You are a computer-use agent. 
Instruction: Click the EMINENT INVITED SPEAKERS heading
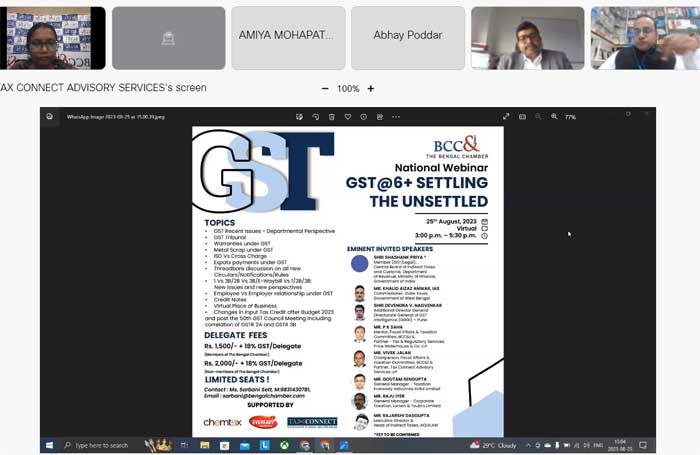(390, 249)
